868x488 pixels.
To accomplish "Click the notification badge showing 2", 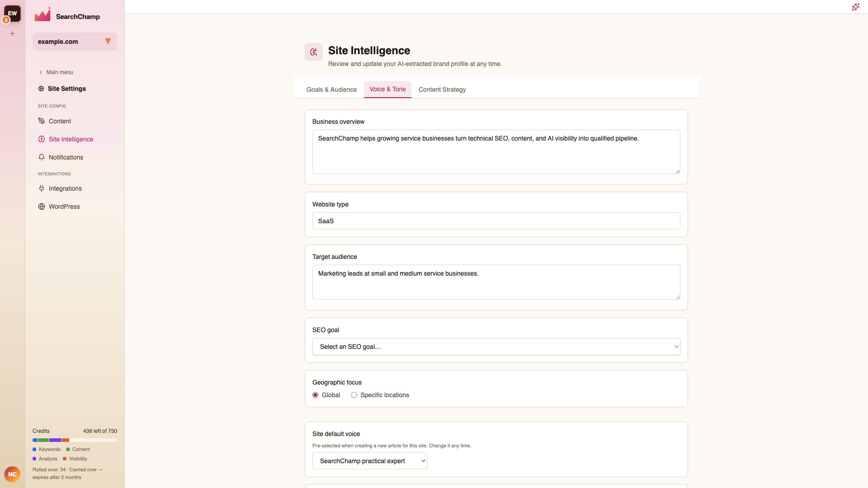I will (x=6, y=20).
